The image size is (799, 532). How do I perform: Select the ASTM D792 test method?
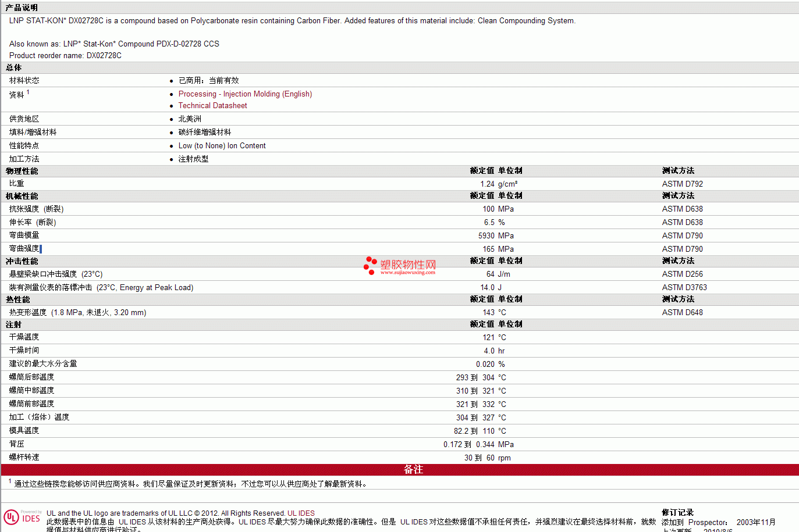[683, 184]
